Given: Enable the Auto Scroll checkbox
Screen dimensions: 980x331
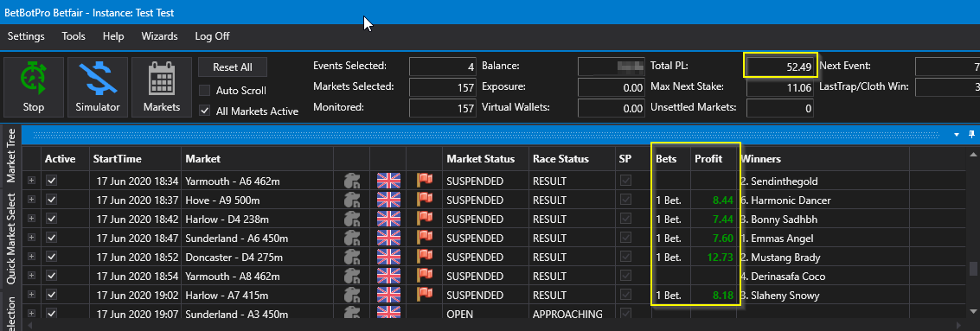Looking at the screenshot, I should pos(204,91).
